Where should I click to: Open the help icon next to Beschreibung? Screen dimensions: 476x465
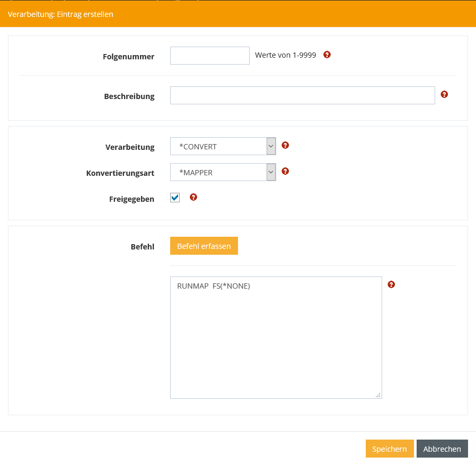tap(444, 94)
